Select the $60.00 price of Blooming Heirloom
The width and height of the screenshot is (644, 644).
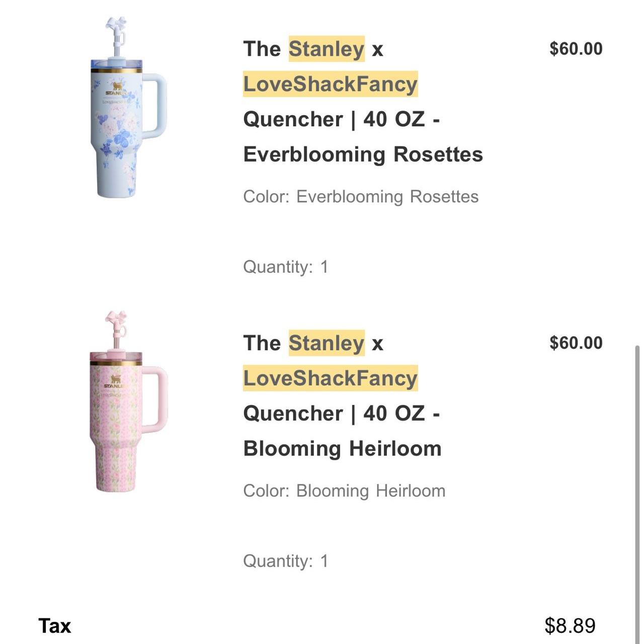pos(576,343)
